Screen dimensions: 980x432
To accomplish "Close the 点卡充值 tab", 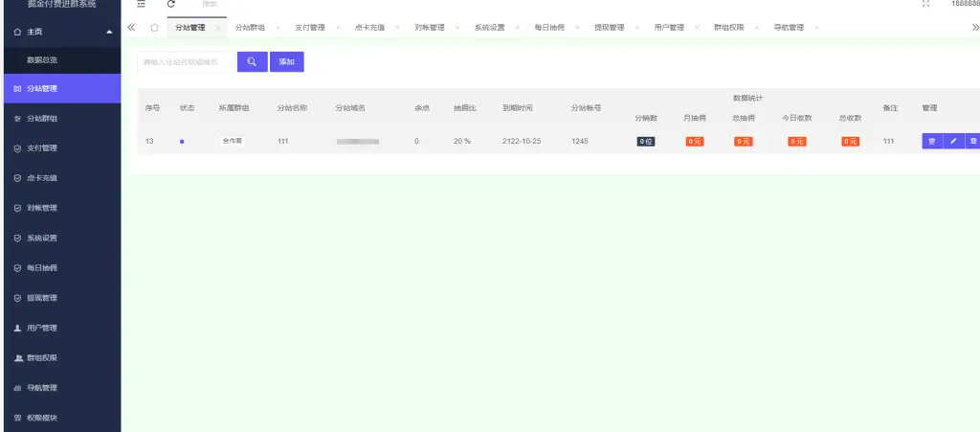I will [x=397, y=28].
